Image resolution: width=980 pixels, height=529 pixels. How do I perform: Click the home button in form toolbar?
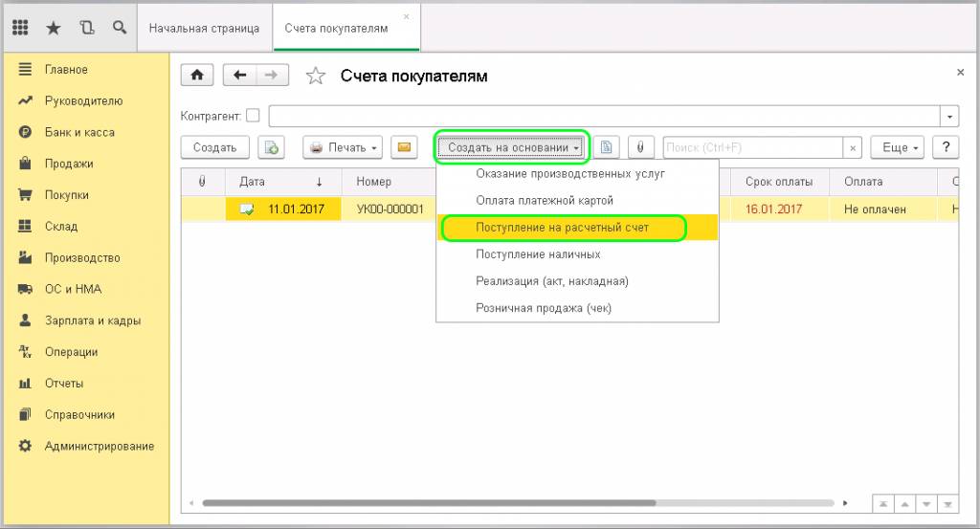click(197, 75)
